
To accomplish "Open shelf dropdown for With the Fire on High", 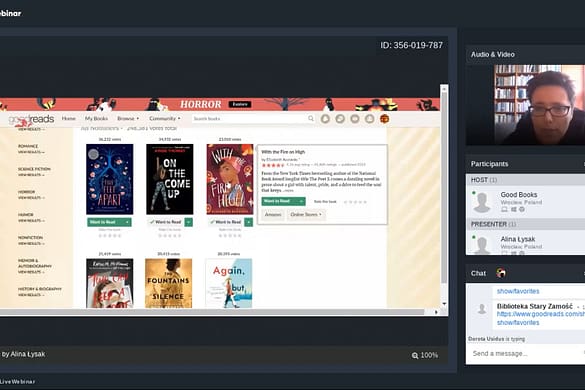I will pyautogui.click(x=248, y=222).
